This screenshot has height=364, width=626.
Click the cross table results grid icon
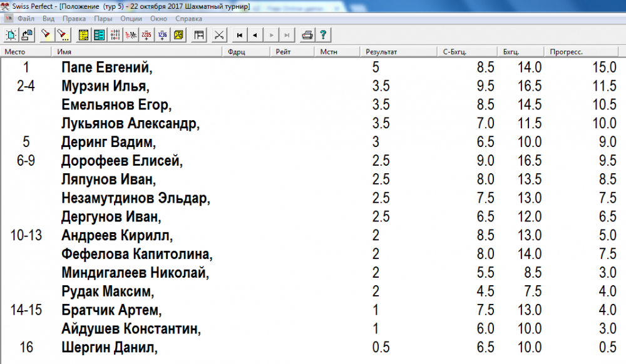click(x=115, y=35)
